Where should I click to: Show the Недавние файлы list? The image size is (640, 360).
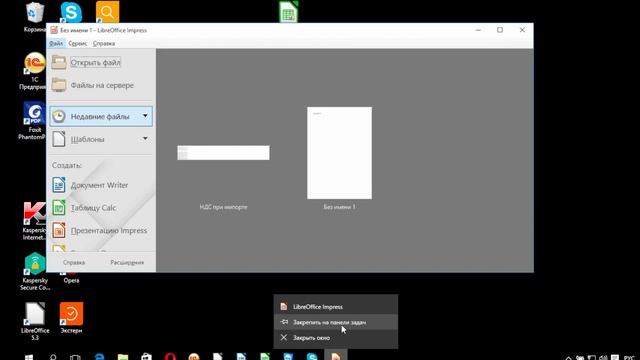coord(101,116)
